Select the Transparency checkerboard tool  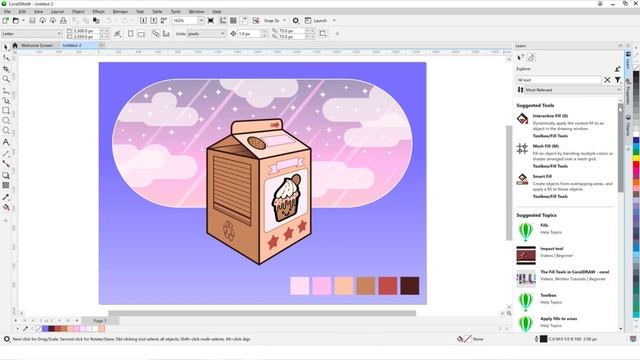[6, 185]
